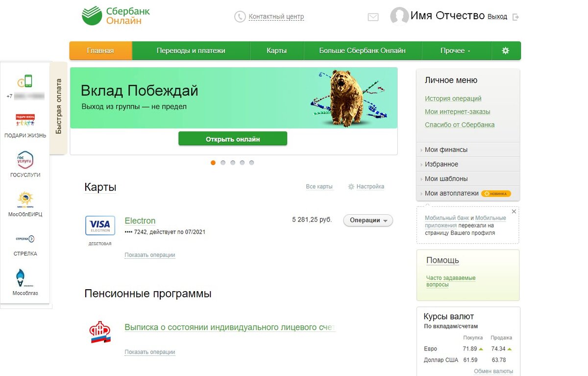Screen dimensions: 588x376
Task: Select the fourth banner carousel dot
Action: click(x=242, y=163)
